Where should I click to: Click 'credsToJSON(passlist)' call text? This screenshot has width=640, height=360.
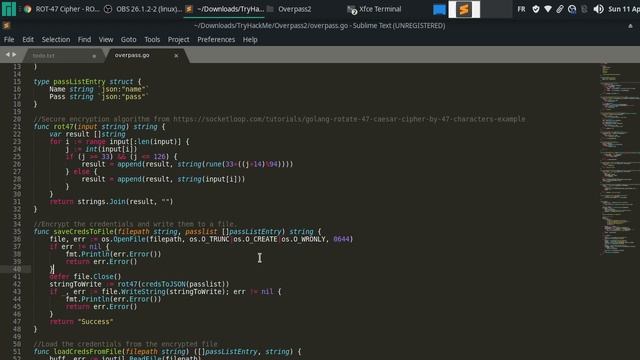(183, 284)
